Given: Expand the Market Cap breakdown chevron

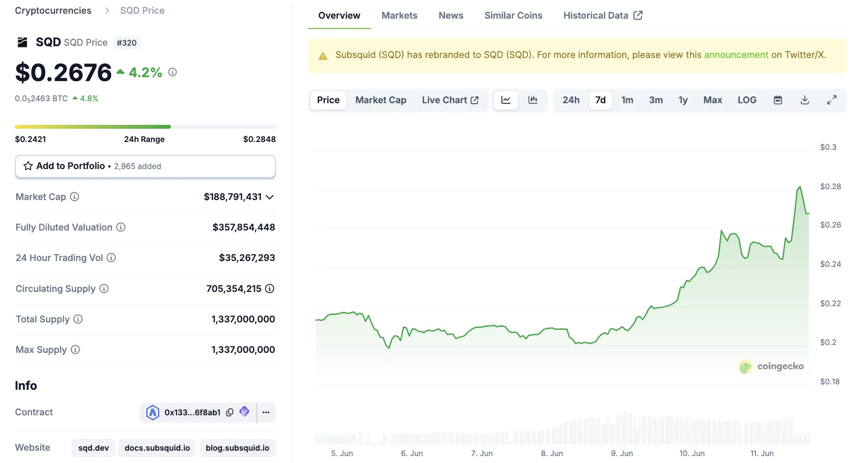Looking at the screenshot, I should pyautogui.click(x=269, y=197).
